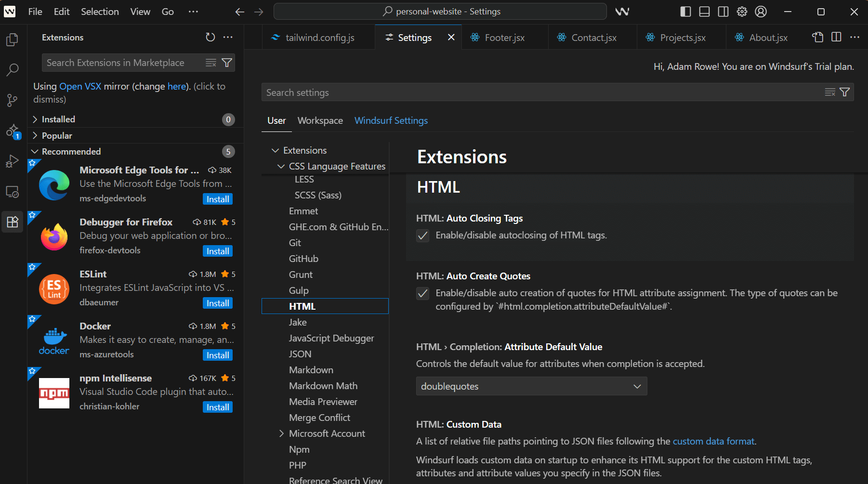This screenshot has width=868, height=484.
Task: Open the Explorer sidebar
Action: (12, 39)
